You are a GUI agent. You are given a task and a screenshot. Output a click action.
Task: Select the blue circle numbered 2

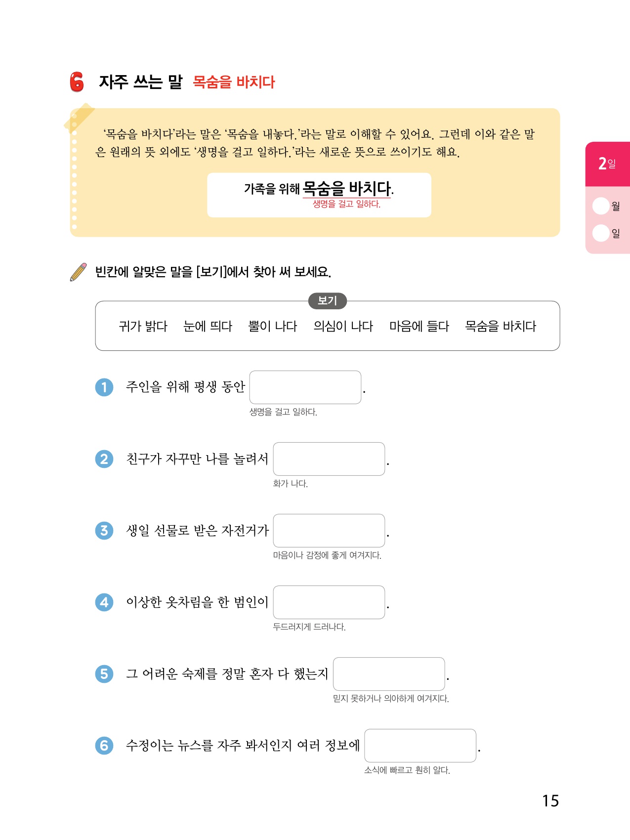pyautogui.click(x=104, y=459)
